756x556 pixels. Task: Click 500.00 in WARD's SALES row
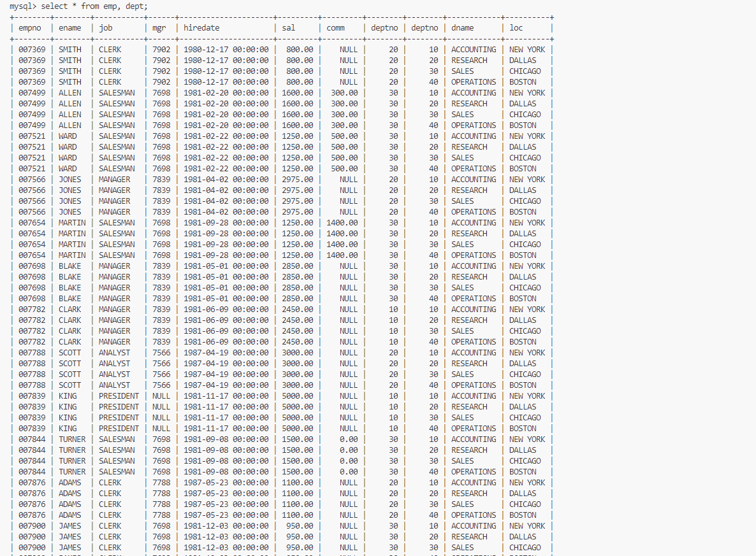pyautogui.click(x=344, y=158)
